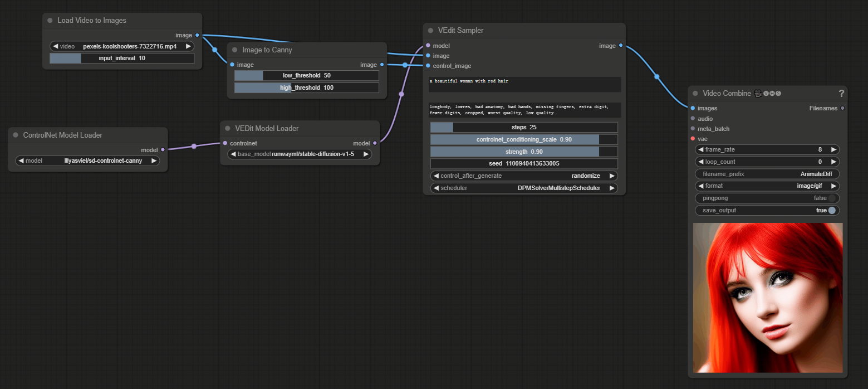
Task: Toggle the save_output switch
Action: (x=832, y=211)
